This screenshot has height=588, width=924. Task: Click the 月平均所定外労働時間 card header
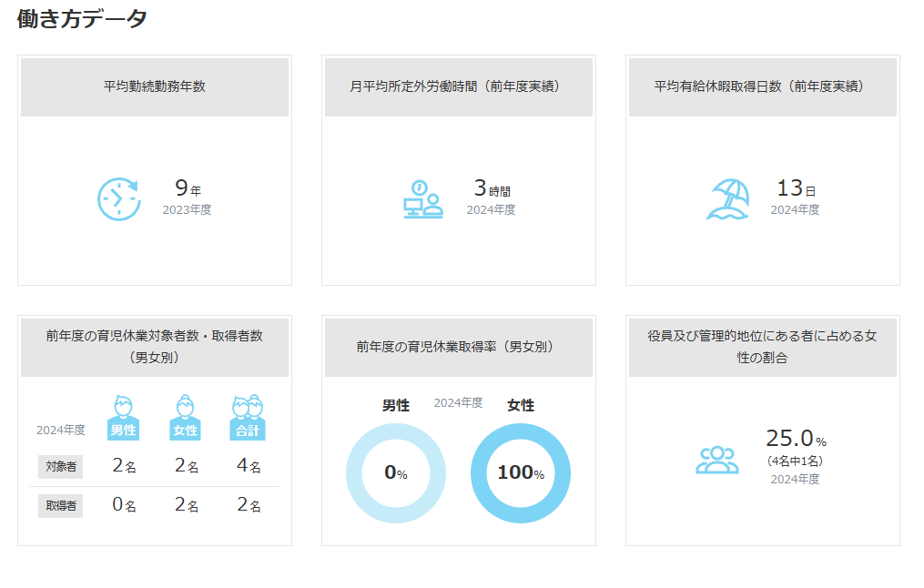click(x=458, y=86)
